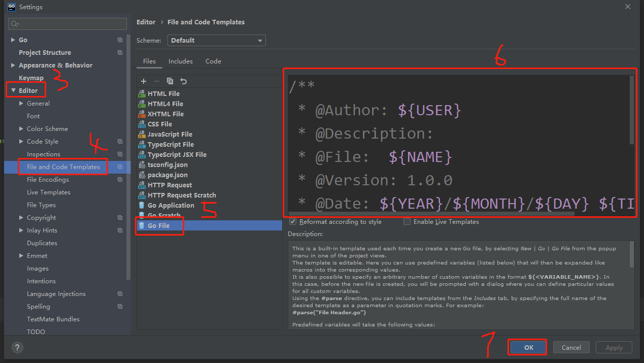Click the HTML4 File template icon

(142, 104)
